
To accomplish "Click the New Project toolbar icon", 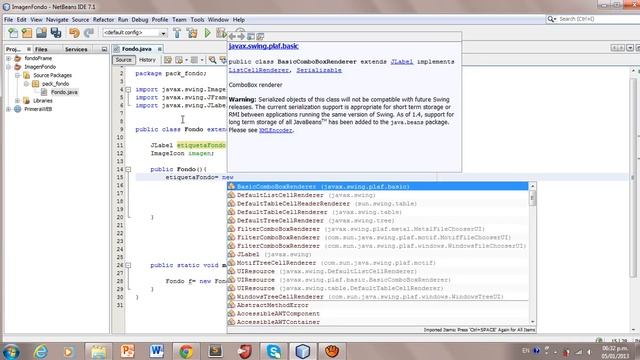I will 27,33.
